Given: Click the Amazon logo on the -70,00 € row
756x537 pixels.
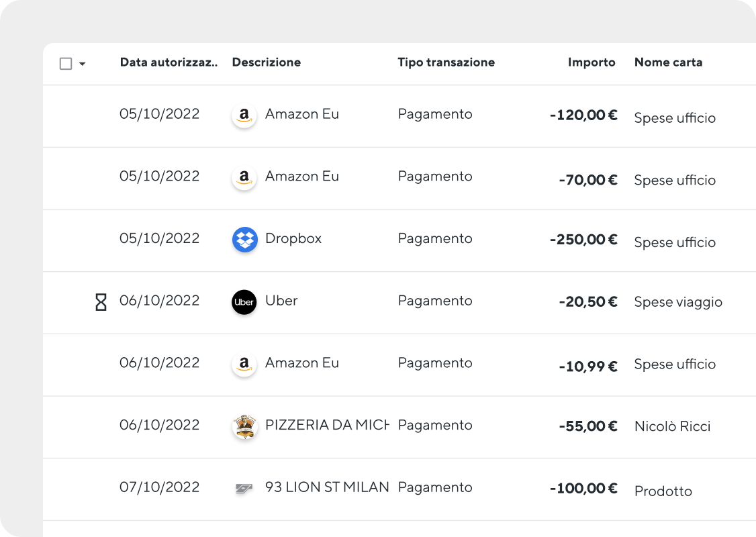Looking at the screenshot, I should (244, 177).
